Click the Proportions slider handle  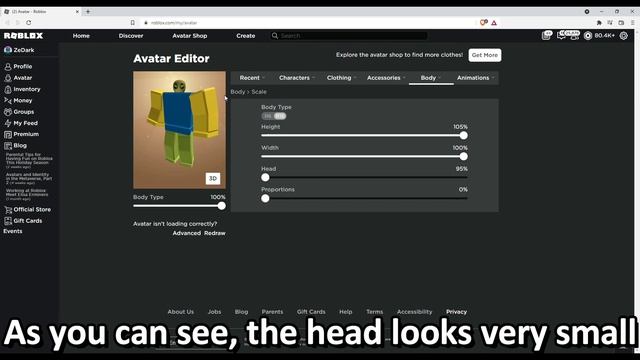tap(265, 199)
